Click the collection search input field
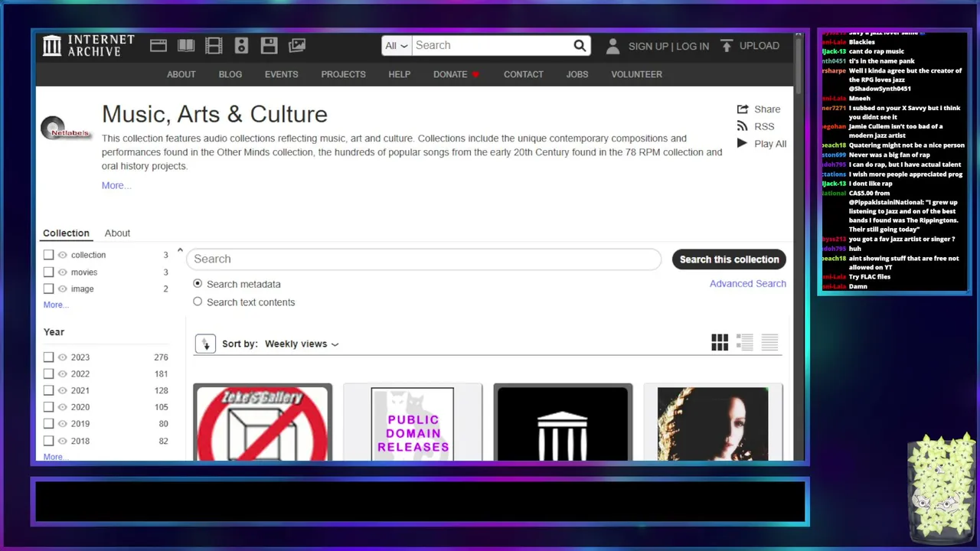Image resolution: width=980 pixels, height=551 pixels. point(423,259)
